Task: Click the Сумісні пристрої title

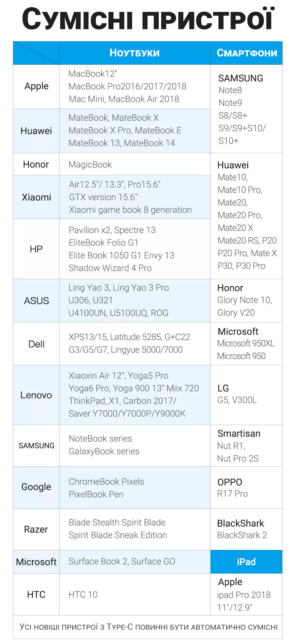Action: pos(148,19)
